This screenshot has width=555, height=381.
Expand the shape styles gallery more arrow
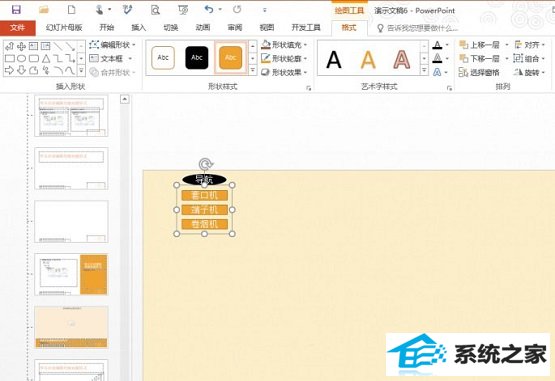[253, 70]
